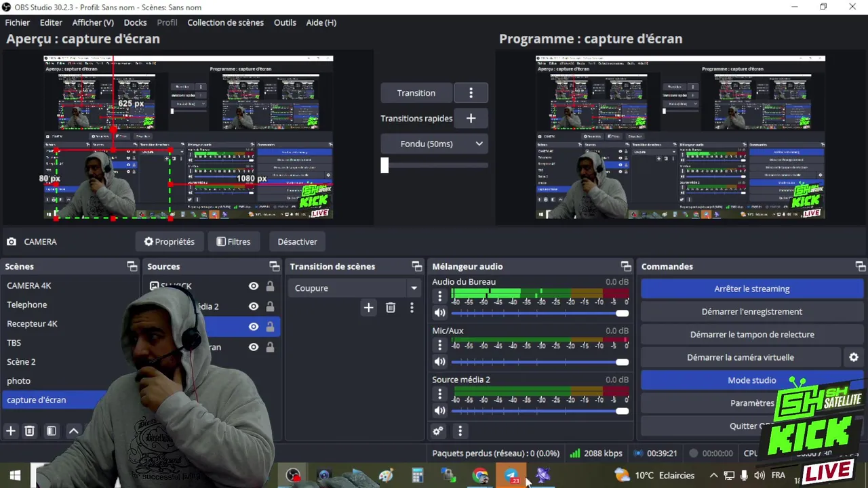The image size is (868, 488).
Task: Move scene up with arrow icon
Action: pyautogui.click(x=74, y=431)
